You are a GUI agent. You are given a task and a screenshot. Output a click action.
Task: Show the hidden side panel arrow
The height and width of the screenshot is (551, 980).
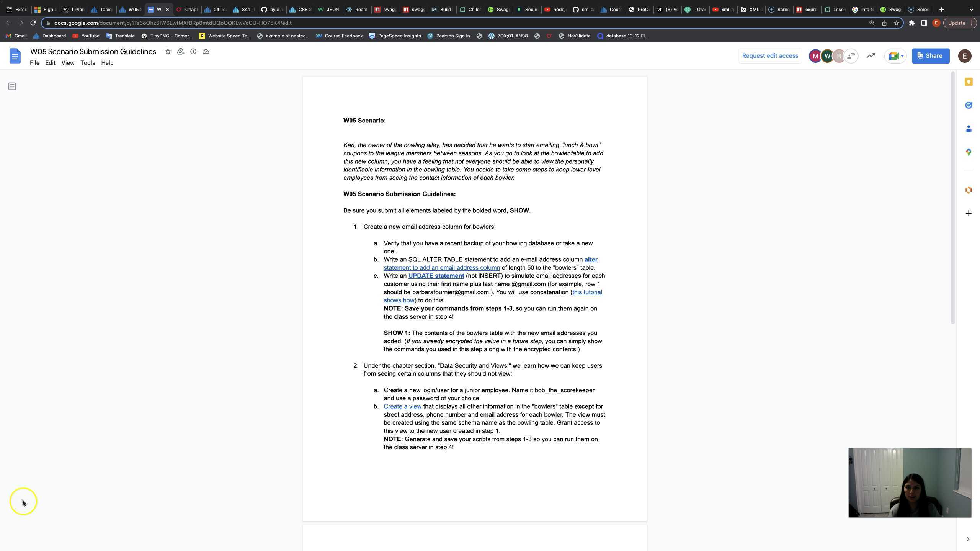[968, 539]
